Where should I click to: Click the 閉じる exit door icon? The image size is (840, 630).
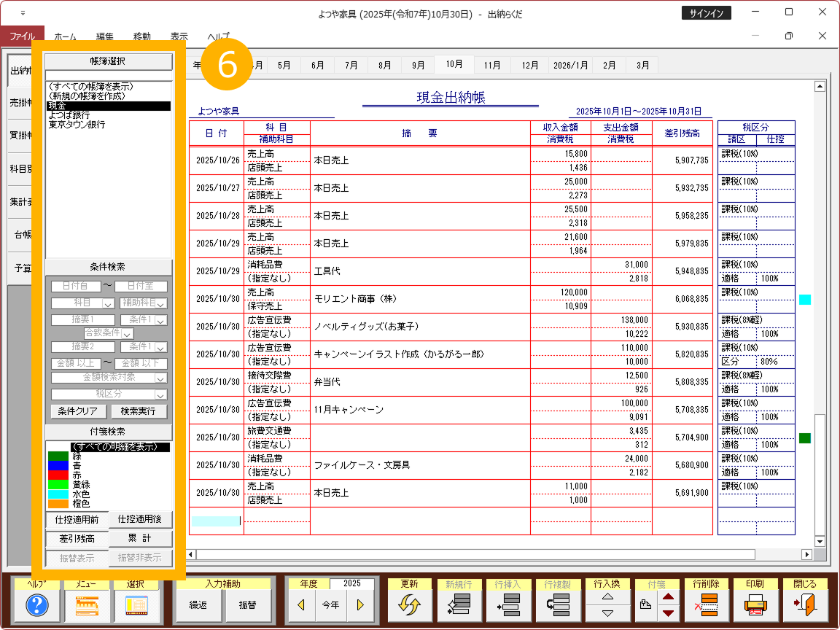[x=805, y=604]
